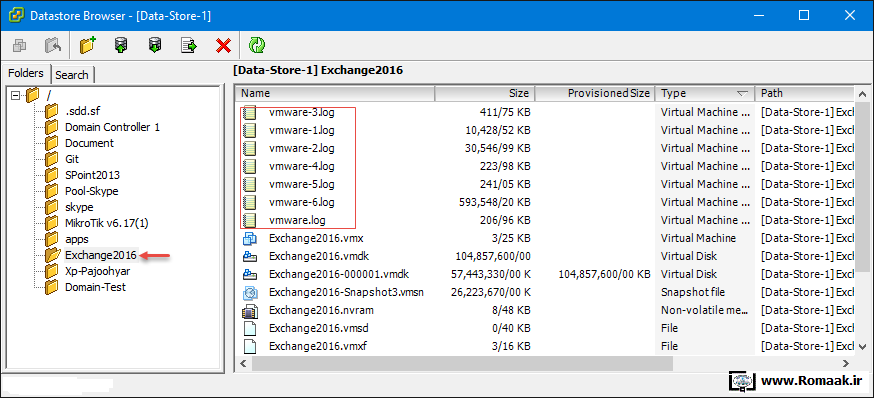The height and width of the screenshot is (398, 874).
Task: Sort by the Name column header
Action: tap(334, 93)
